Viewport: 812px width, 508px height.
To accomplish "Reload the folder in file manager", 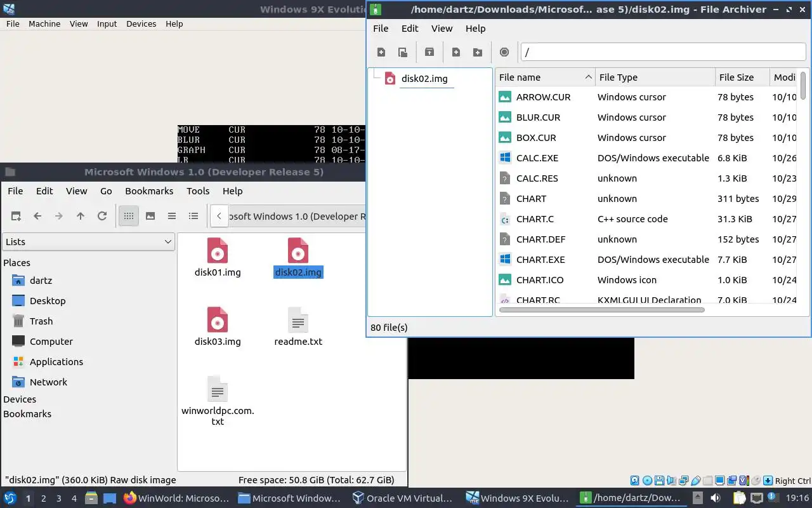I will 102,216.
